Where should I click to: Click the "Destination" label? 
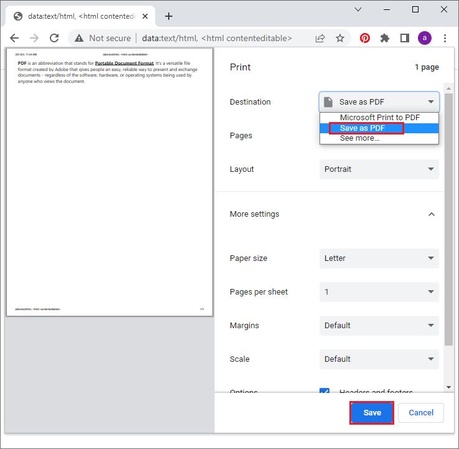coord(250,102)
